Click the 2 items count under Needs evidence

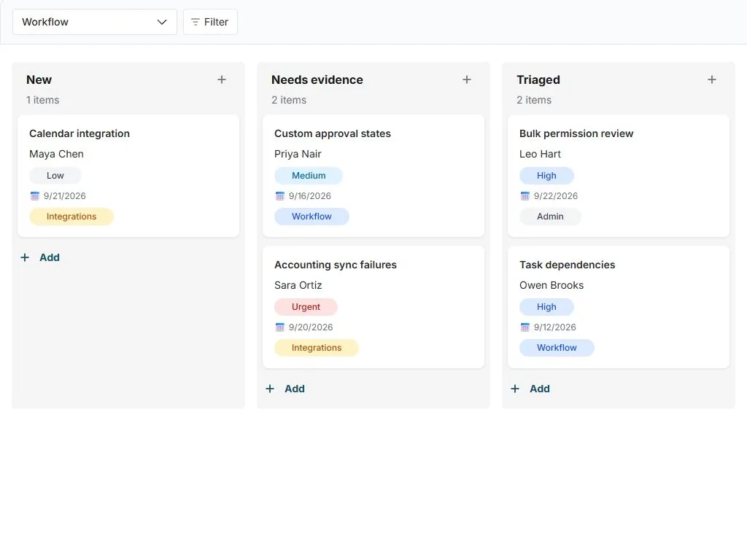point(289,101)
